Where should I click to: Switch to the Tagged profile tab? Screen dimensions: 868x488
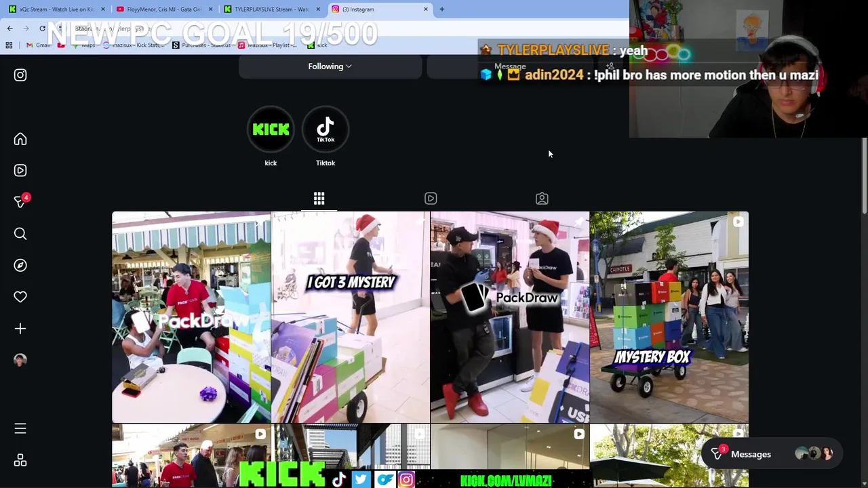pos(542,199)
